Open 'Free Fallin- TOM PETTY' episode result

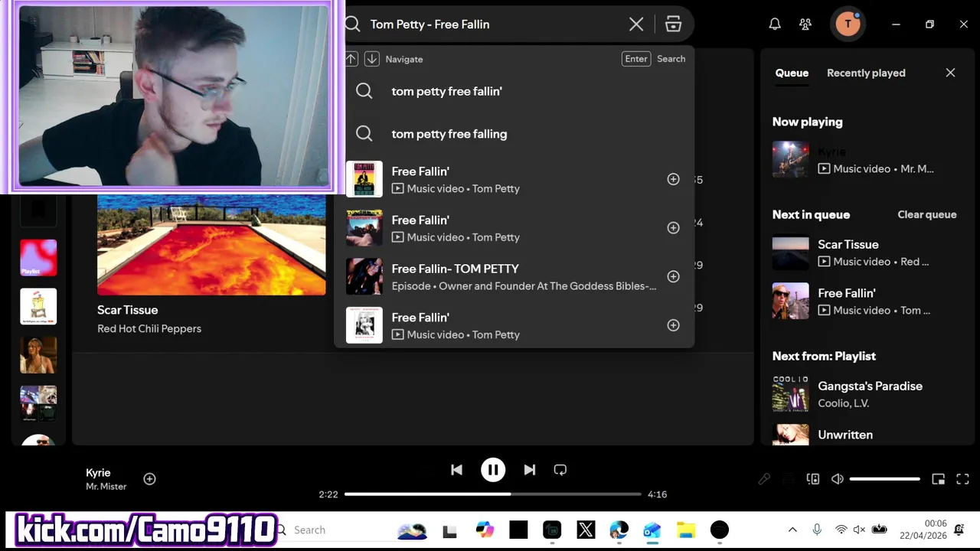[x=514, y=276]
